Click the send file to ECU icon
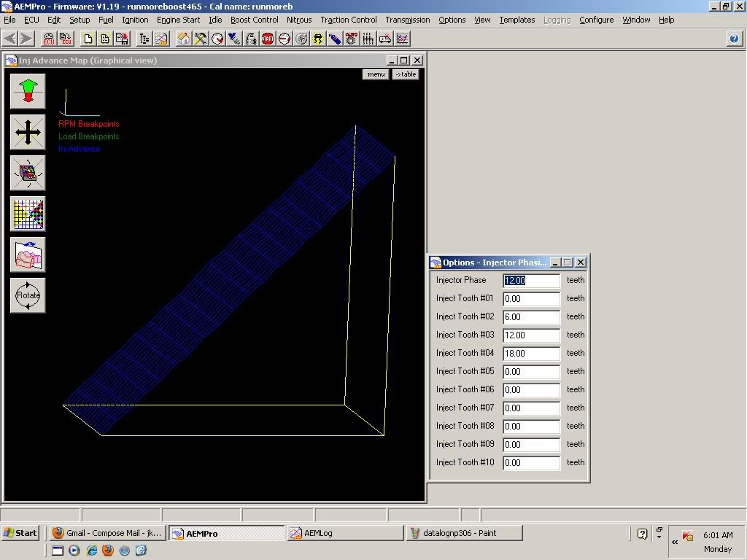 tap(65, 39)
